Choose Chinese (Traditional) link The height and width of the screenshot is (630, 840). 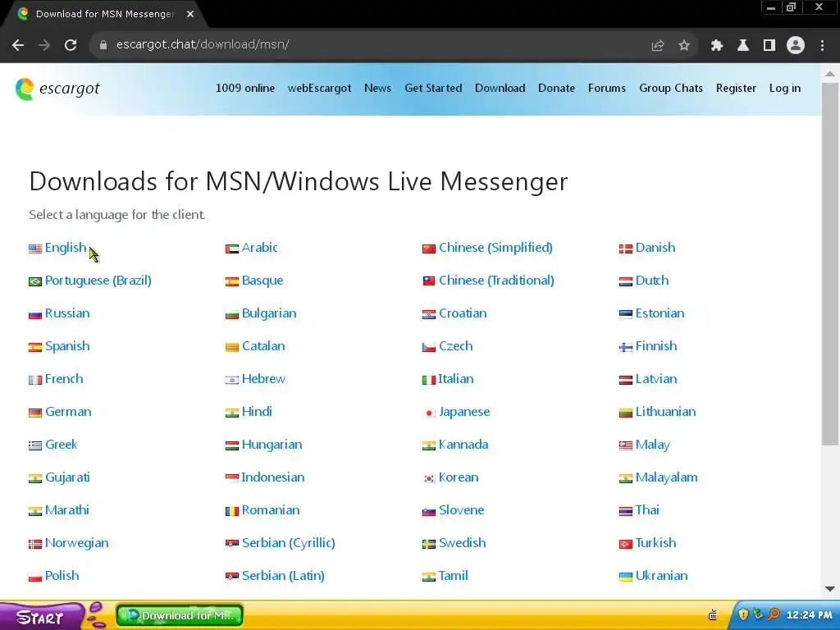click(496, 281)
